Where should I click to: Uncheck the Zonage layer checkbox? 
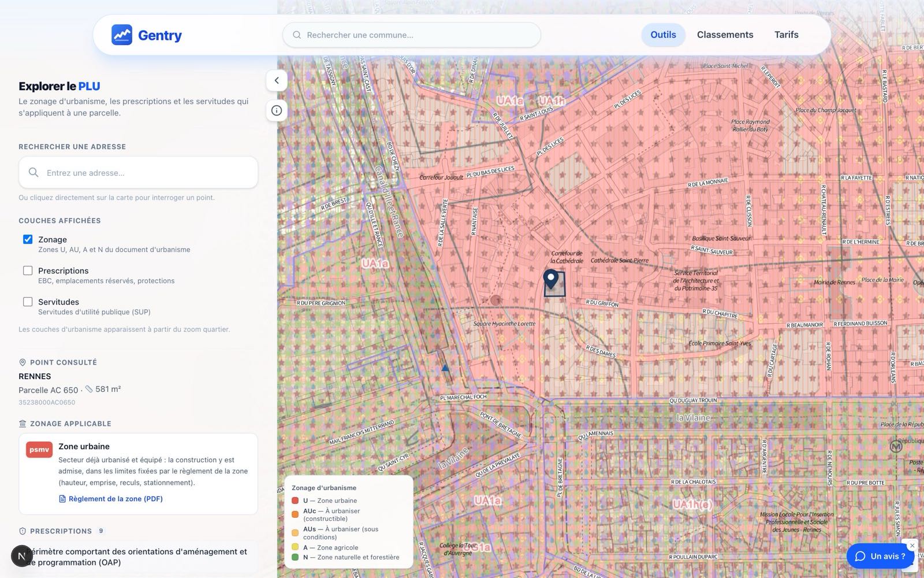coord(28,239)
